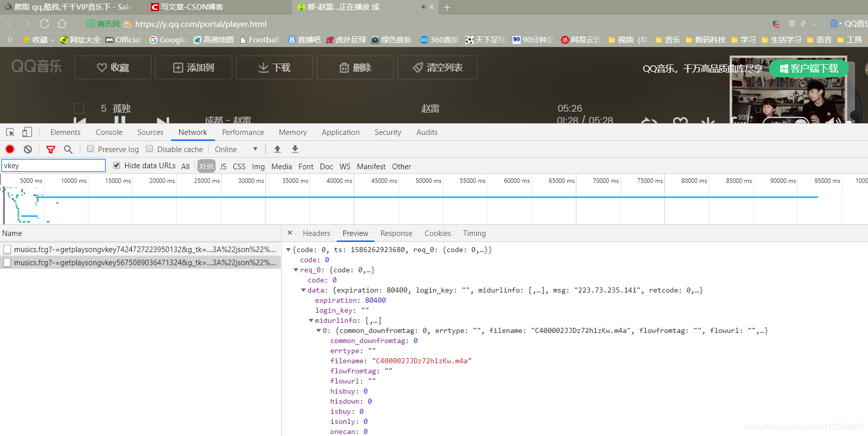Click the 添加到 button
This screenshot has height=436, width=868.
(193, 67)
